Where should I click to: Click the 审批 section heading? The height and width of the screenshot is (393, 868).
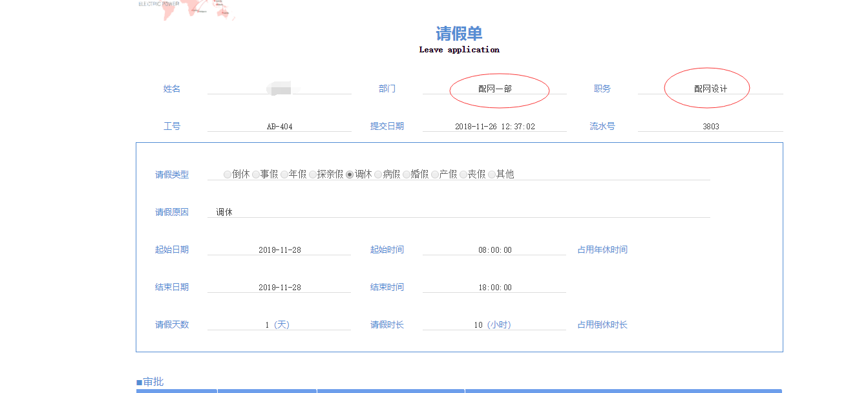click(150, 382)
